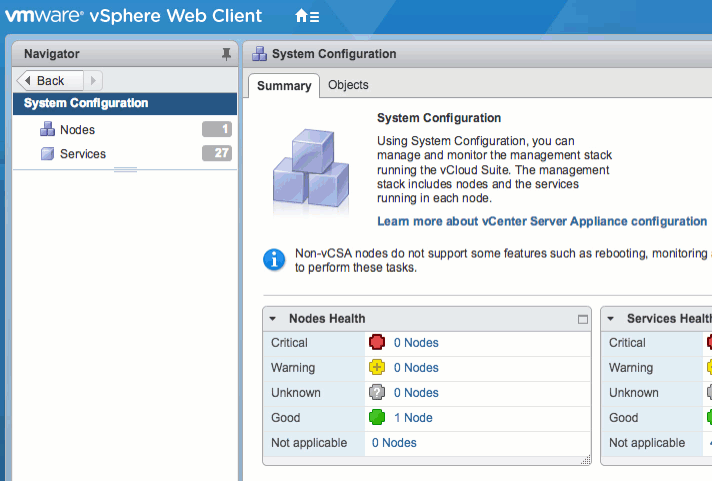Collapse the Services Health section
The image size is (712, 481).
(611, 319)
